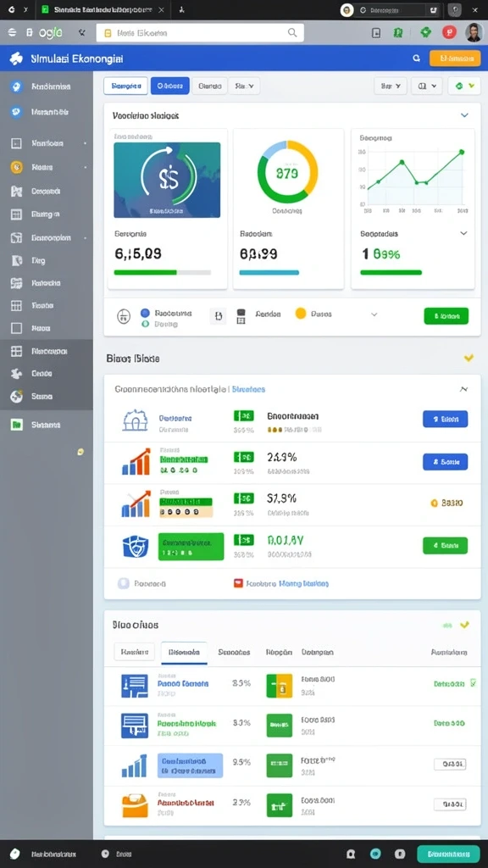Click the orange button in the blue header
Viewport: 488px width, 868px height.
[455, 58]
